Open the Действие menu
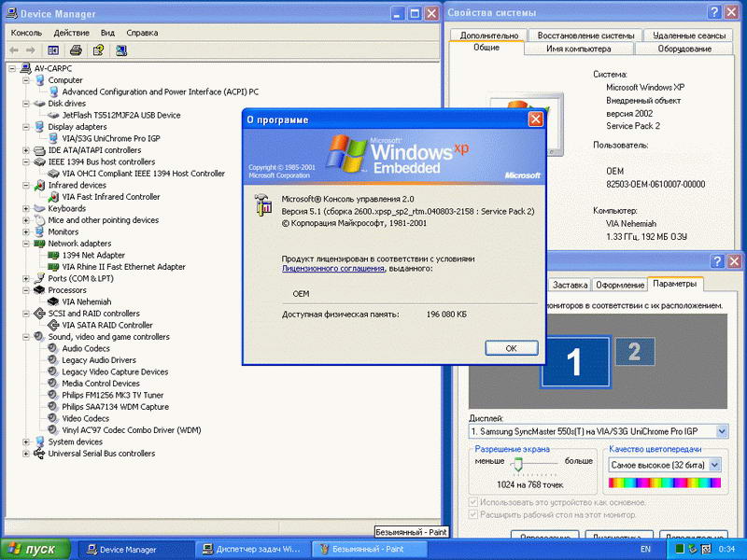 pyautogui.click(x=71, y=32)
